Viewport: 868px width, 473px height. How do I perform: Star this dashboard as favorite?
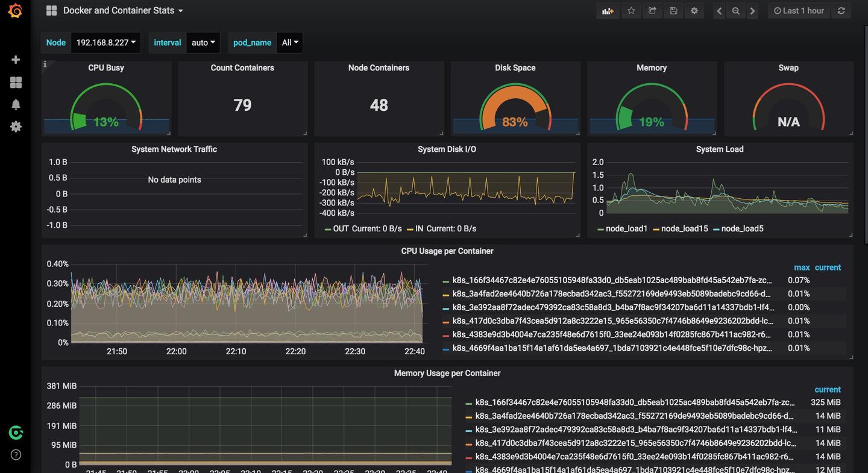point(631,11)
